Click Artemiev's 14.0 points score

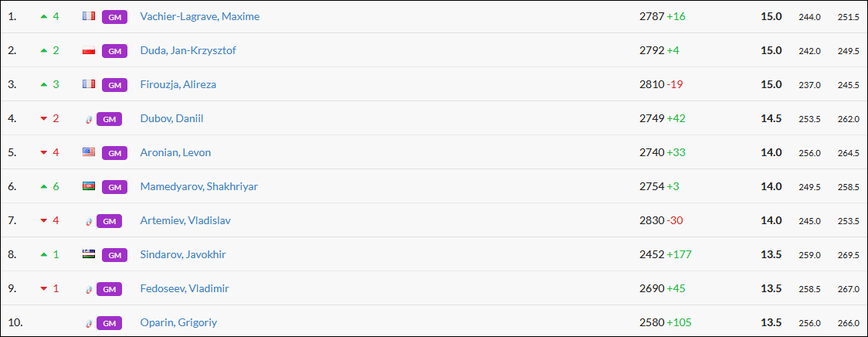click(771, 220)
